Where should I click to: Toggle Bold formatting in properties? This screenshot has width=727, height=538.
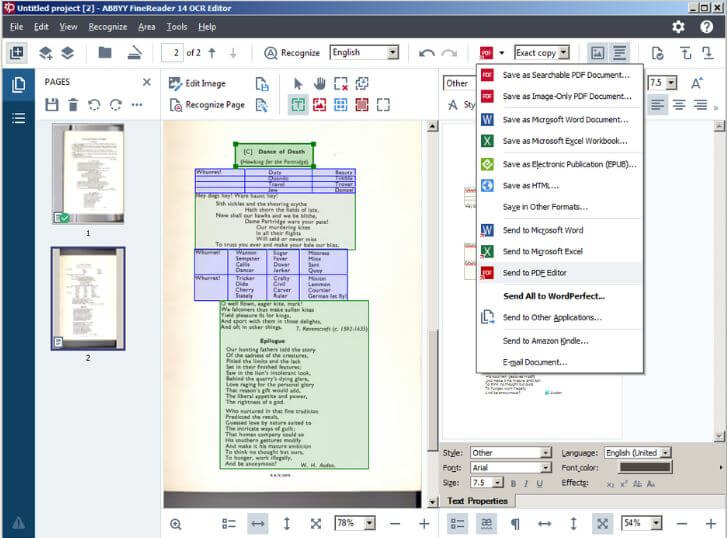pos(513,483)
